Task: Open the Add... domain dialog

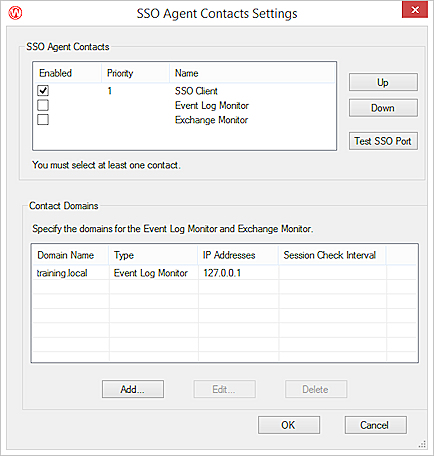Action: point(133,389)
